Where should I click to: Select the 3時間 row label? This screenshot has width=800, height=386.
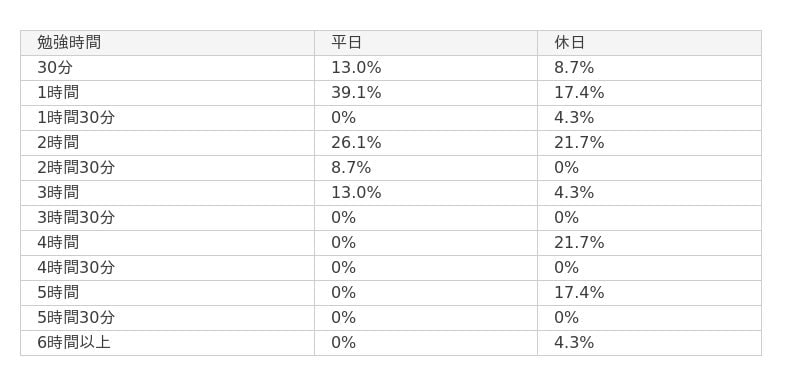click(x=58, y=193)
